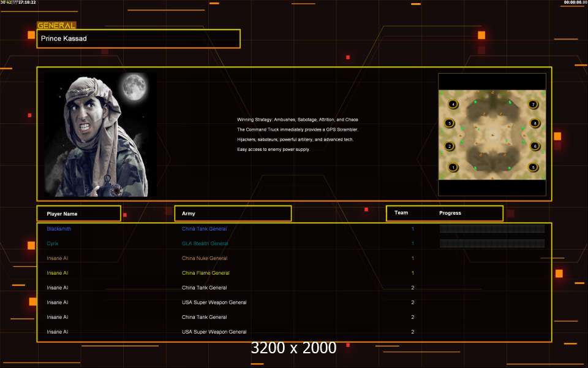Click Blacksmith's loading progress bar
The width and height of the screenshot is (588, 368).
point(492,229)
